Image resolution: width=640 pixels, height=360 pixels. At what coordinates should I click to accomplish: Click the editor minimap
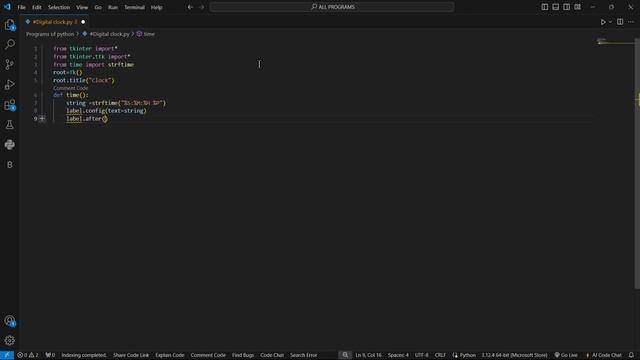614,42
